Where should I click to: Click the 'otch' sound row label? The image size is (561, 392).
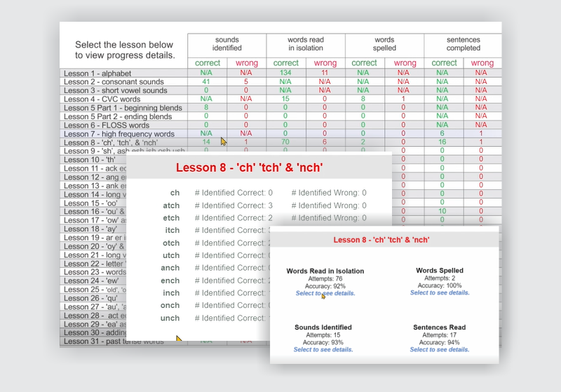171,243
